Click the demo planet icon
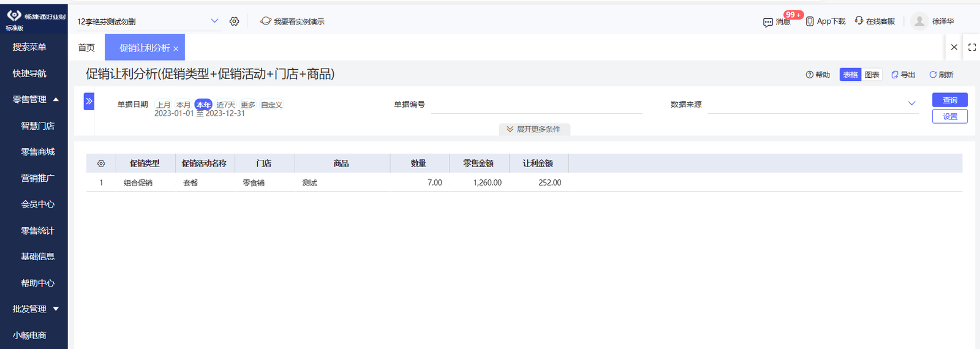 265,21
